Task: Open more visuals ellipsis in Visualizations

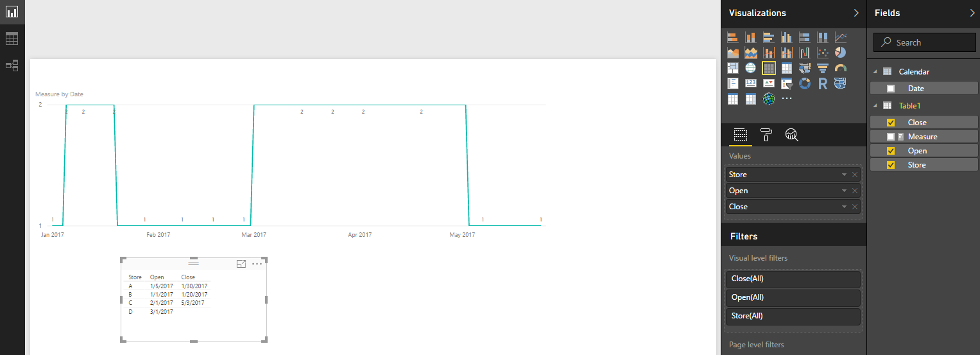Action: 787,99
